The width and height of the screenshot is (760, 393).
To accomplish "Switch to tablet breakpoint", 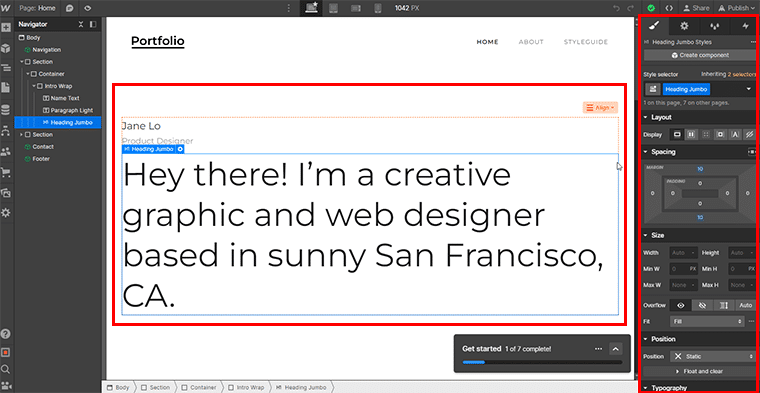I will tap(333, 8).
